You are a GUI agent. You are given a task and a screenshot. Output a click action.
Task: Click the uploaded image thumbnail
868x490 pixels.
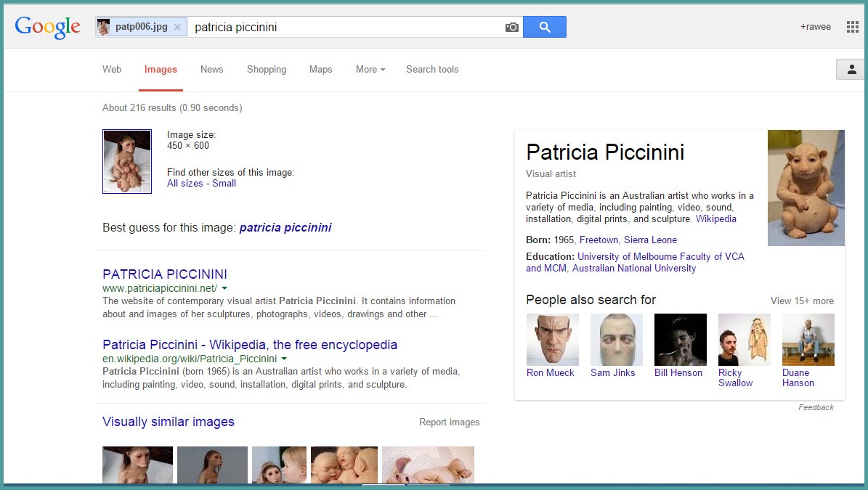[127, 161]
